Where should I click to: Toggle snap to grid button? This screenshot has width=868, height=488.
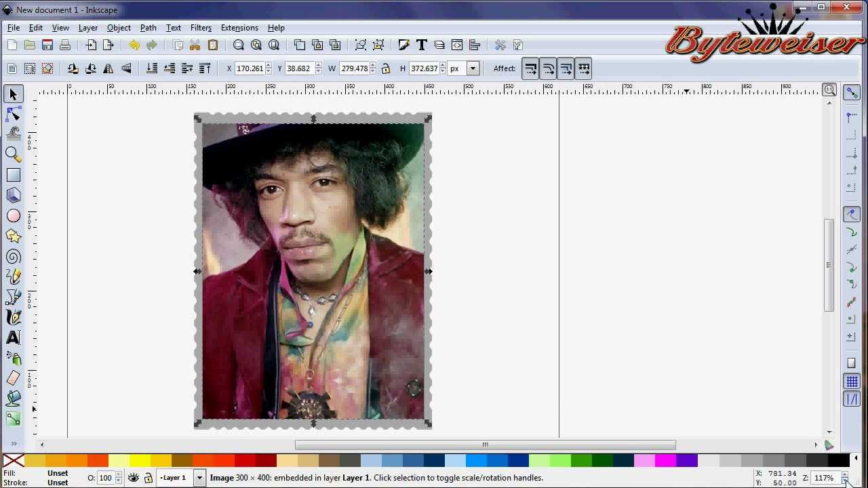(852, 382)
